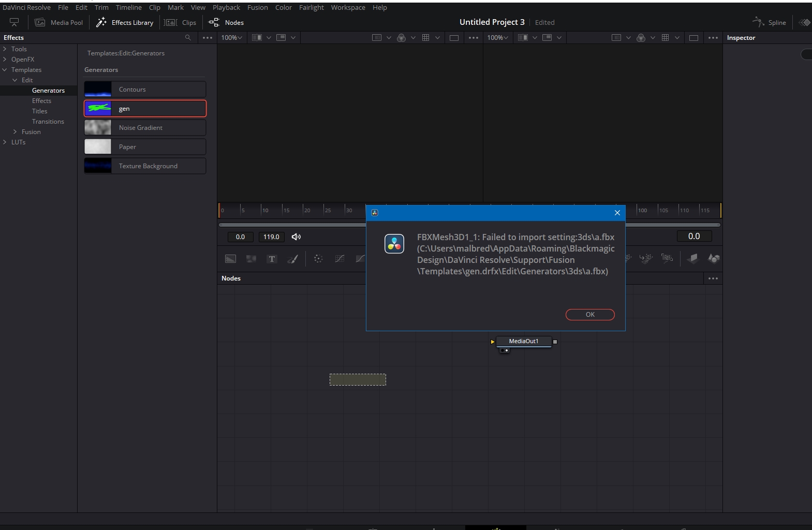Toggle audio mute speaker icon

click(x=296, y=237)
